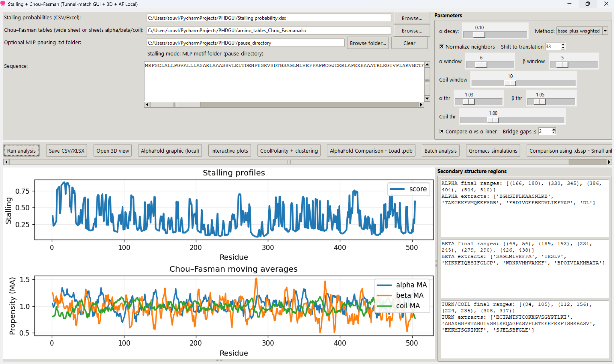Open Interactive plots
614x364 pixels.
pyautogui.click(x=229, y=151)
